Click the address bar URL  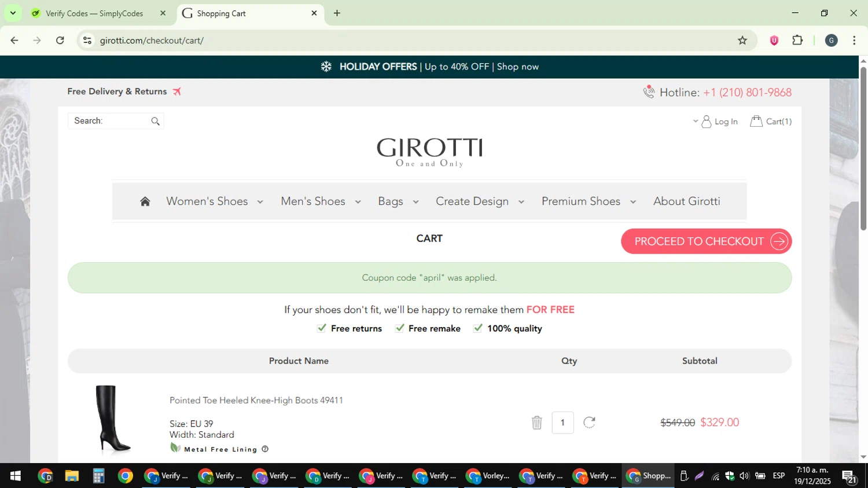click(152, 41)
